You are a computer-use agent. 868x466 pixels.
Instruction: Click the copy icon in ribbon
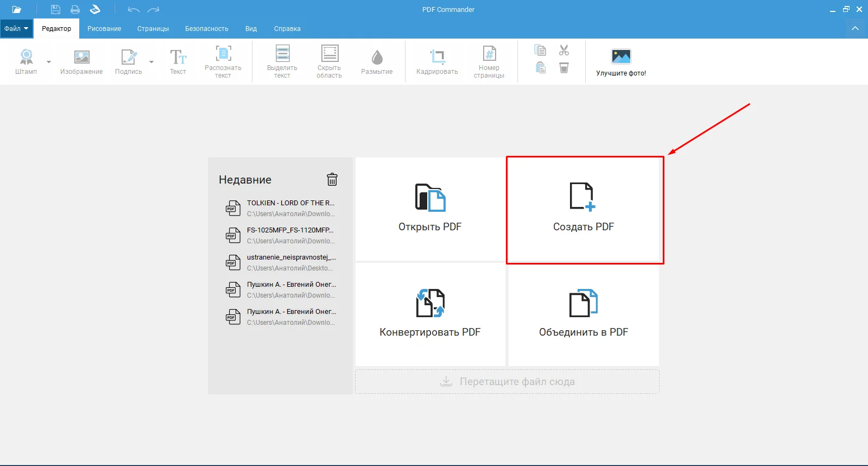click(x=540, y=51)
